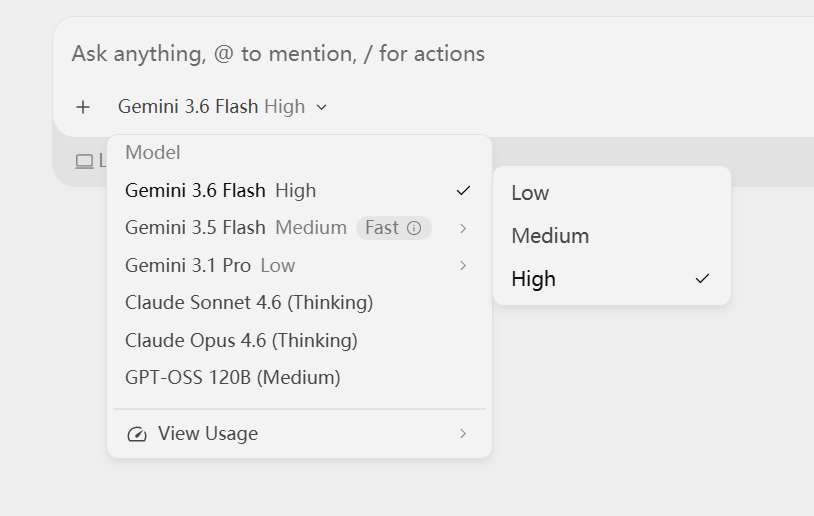Expand View Usage submenu arrow
This screenshot has height=516, width=814.
[463, 433]
